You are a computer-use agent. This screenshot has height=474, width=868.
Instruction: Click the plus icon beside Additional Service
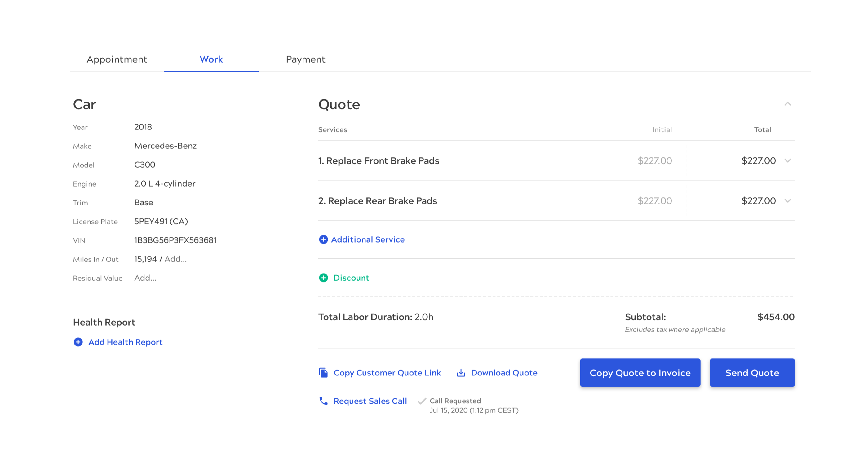click(323, 239)
